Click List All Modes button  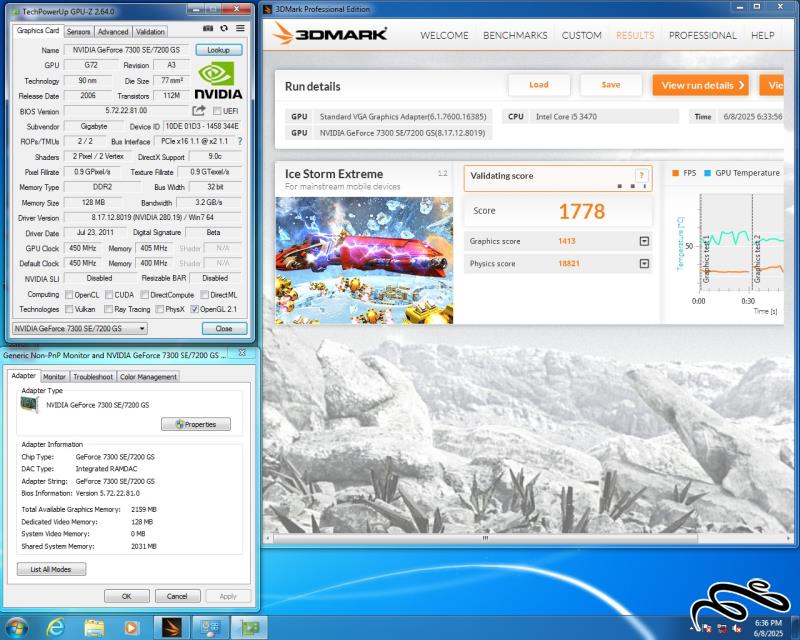click(x=51, y=569)
